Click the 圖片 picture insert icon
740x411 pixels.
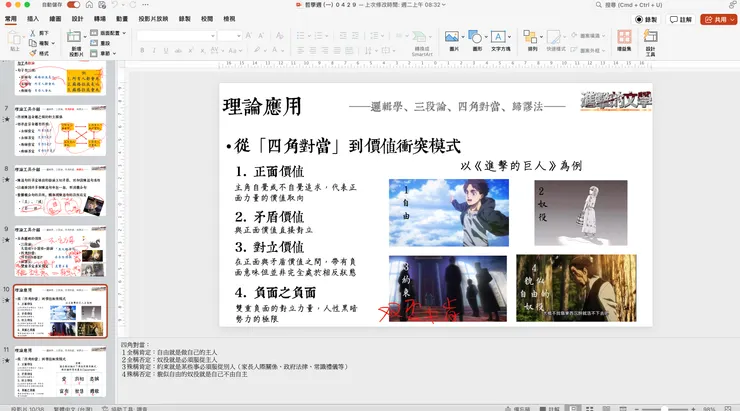[452, 37]
